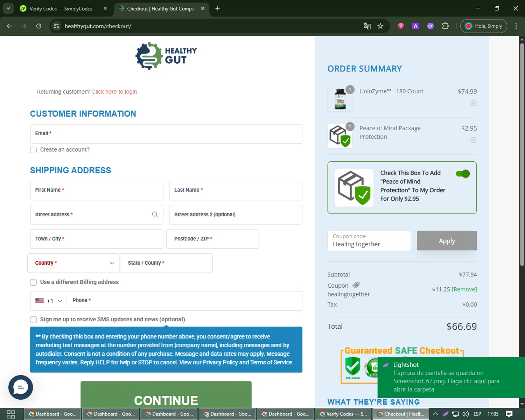Click the Apply coupon button
Viewport: 525px width, 420px height.
(447, 240)
